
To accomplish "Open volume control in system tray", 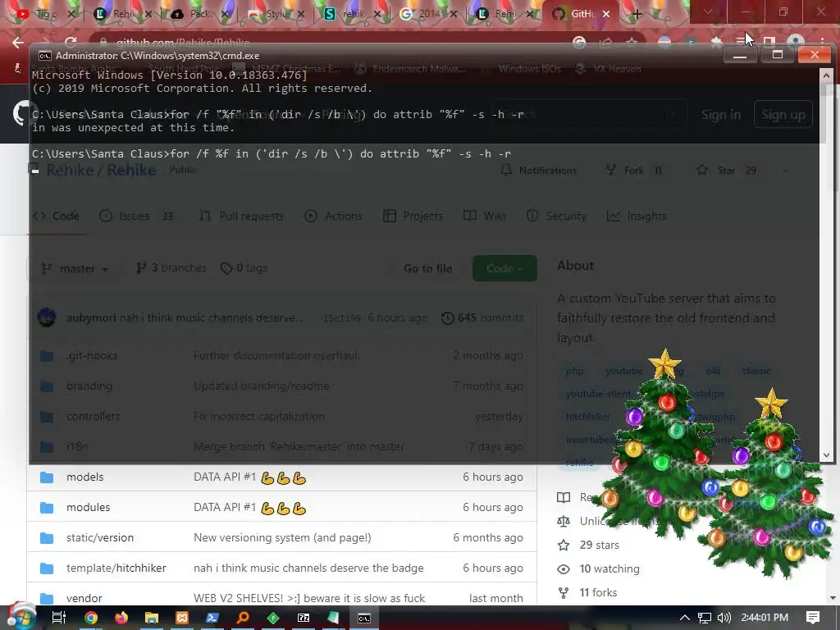I will pos(724,618).
